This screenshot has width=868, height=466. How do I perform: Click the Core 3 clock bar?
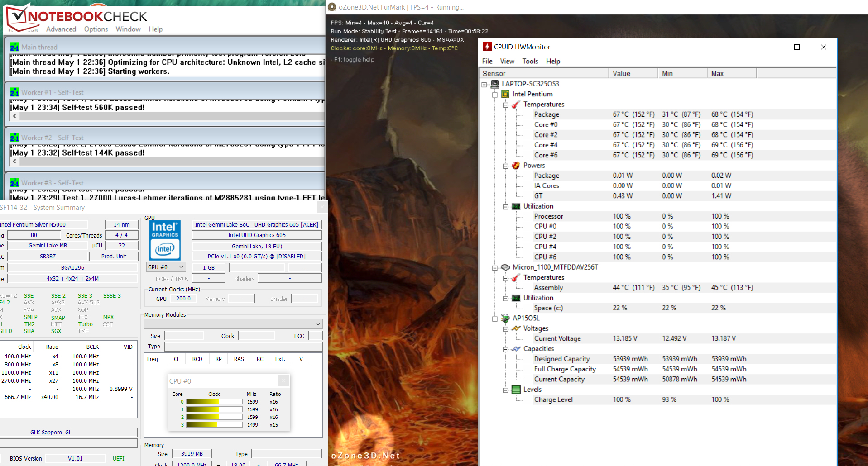[x=214, y=425]
